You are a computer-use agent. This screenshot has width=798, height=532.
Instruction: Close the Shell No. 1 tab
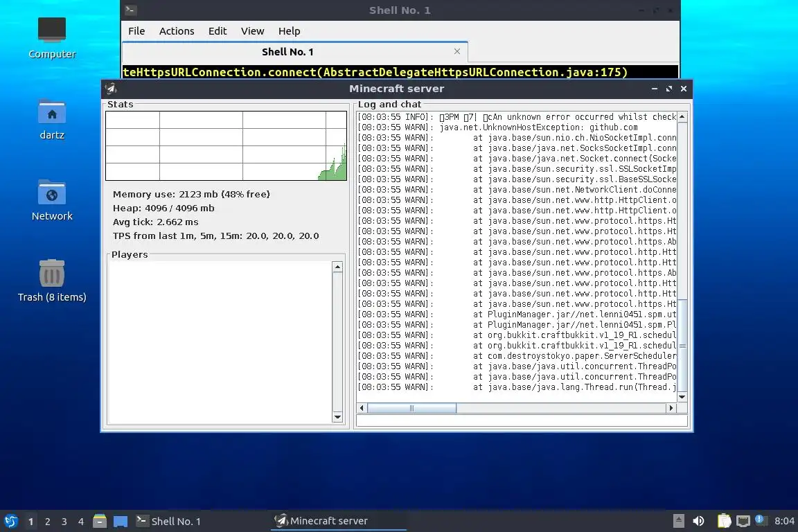pyautogui.click(x=457, y=51)
